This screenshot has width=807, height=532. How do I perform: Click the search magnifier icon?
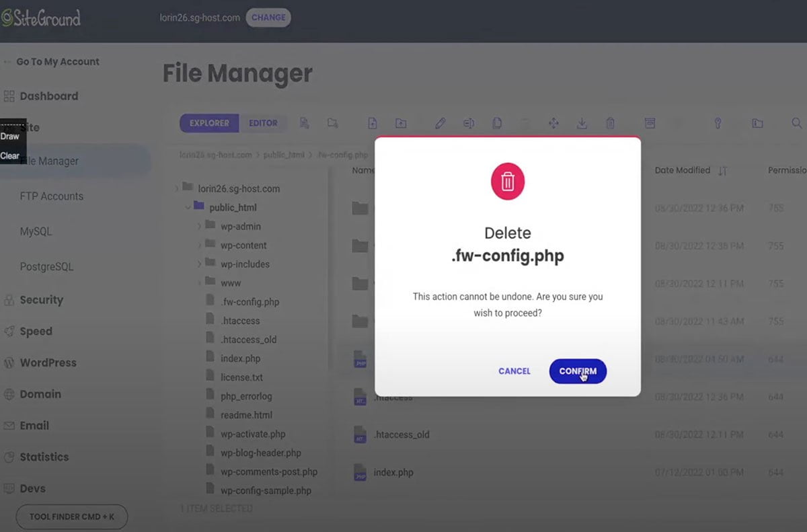797,123
